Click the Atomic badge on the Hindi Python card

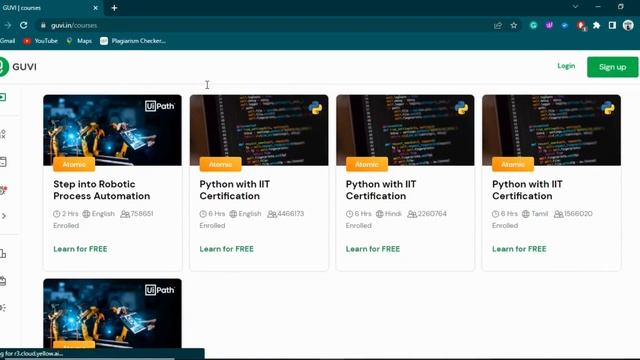pyautogui.click(x=367, y=164)
